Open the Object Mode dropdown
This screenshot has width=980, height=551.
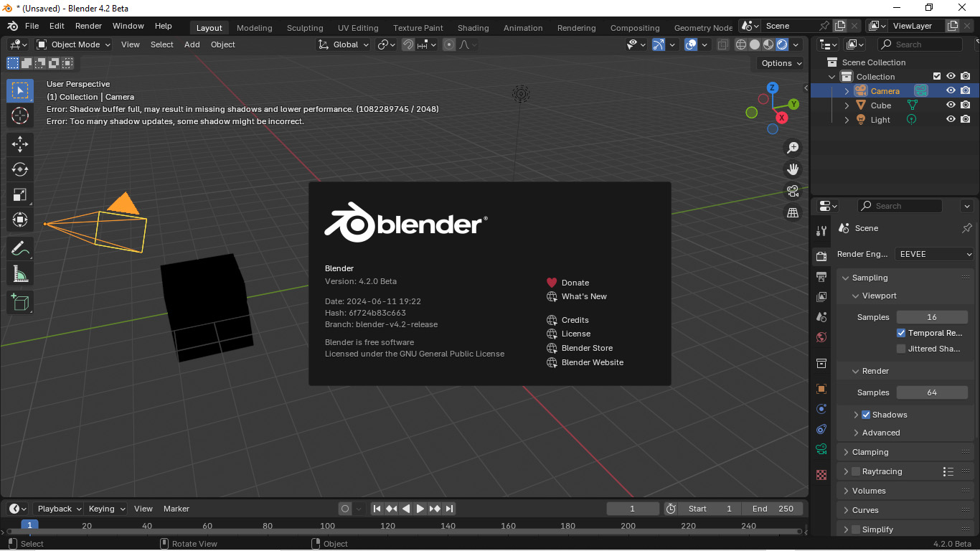pyautogui.click(x=74, y=44)
